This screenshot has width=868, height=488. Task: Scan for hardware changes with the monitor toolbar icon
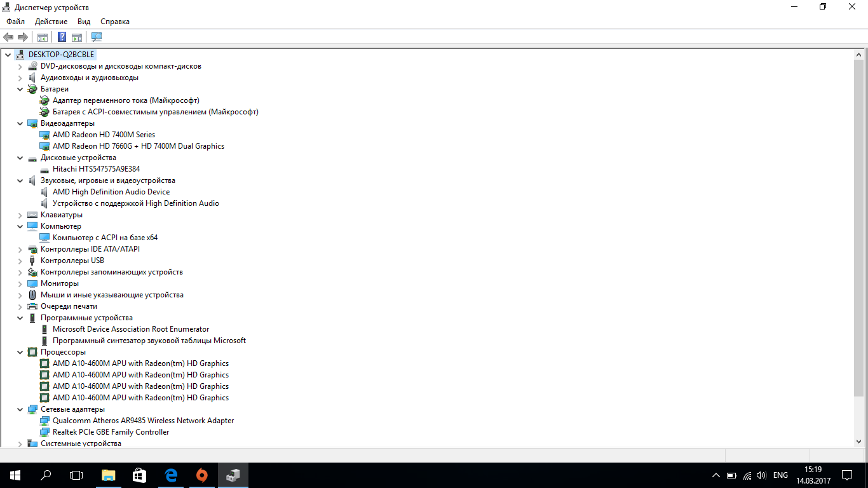[97, 37]
